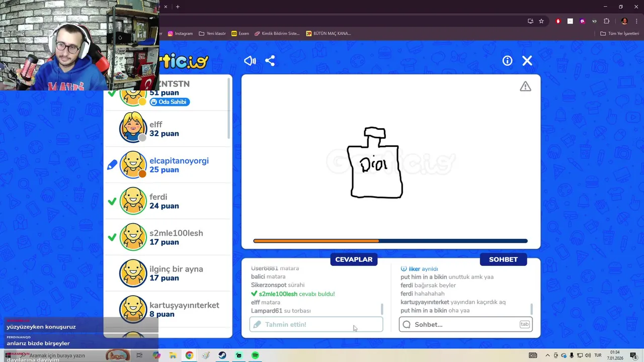This screenshot has height=362, width=644.
Task: Click the 'Sikerzonspot sürahi' answer
Action: 278,285
